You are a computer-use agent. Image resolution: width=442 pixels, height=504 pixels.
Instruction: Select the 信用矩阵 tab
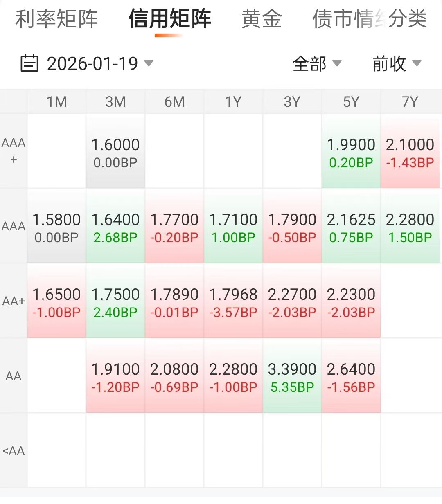click(x=169, y=19)
